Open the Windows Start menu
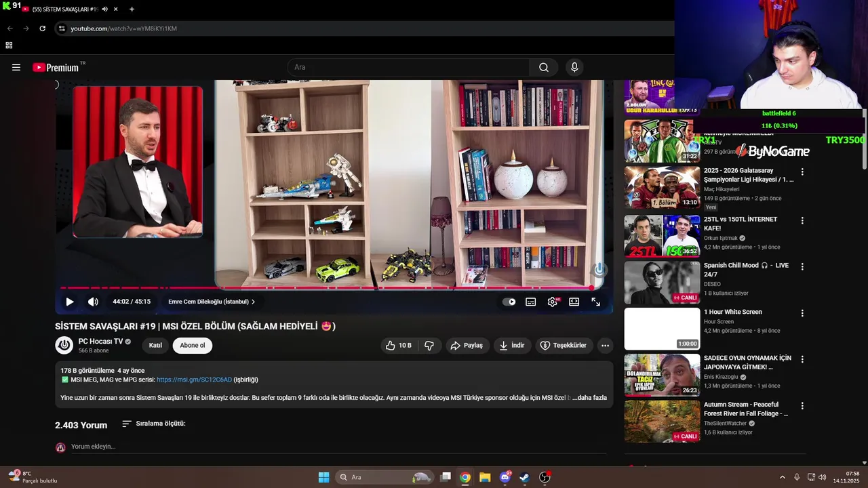 pos(323,477)
